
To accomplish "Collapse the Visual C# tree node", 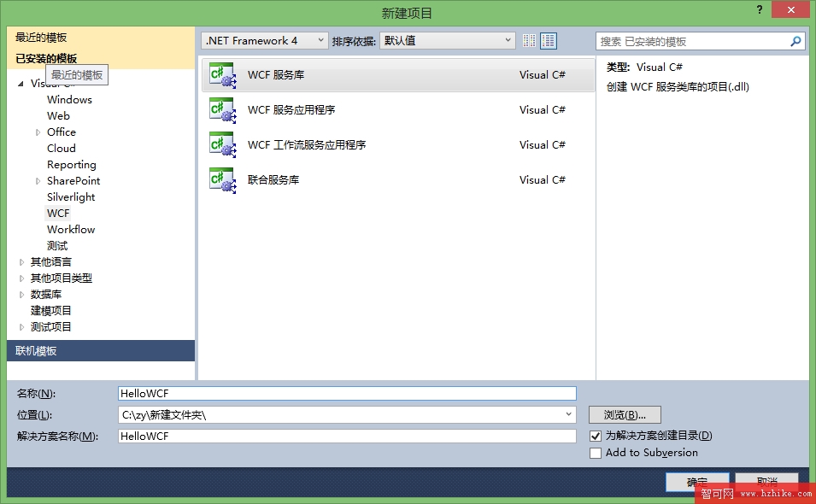I will 21,83.
